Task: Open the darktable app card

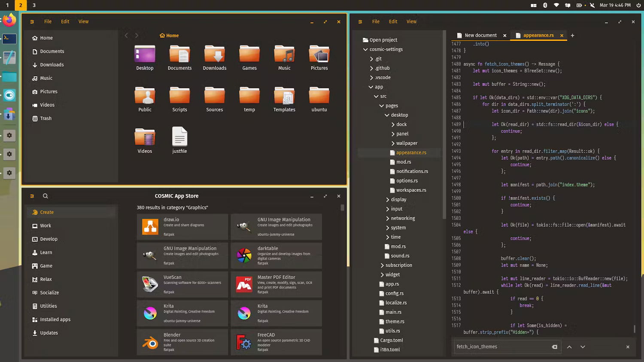Action: pos(276,256)
